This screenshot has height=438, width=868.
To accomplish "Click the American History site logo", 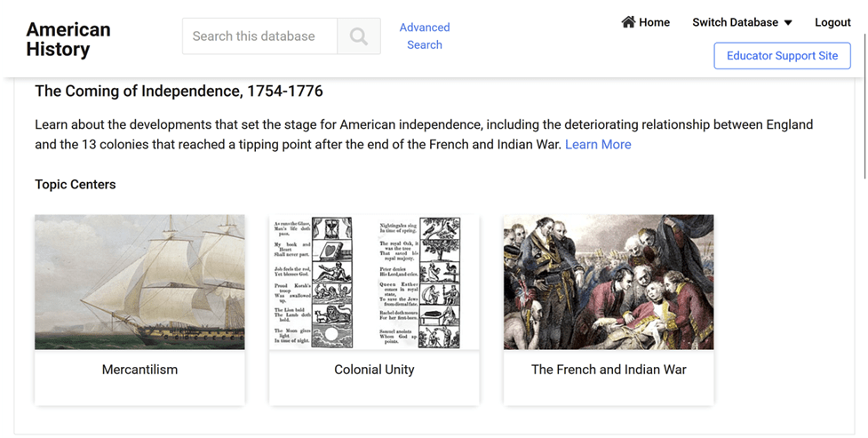I will pos(68,39).
